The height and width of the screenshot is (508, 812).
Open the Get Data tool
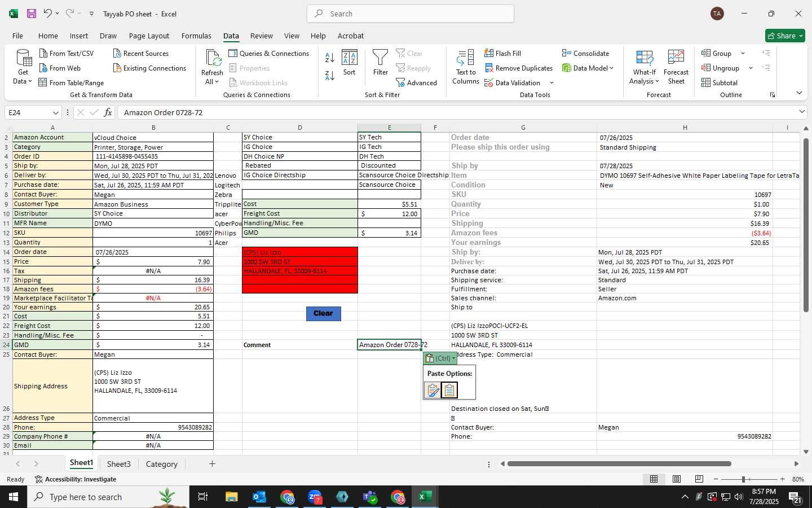pyautogui.click(x=23, y=67)
